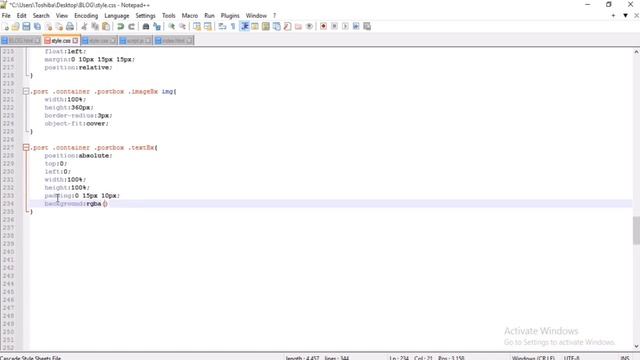
Task: Switch to the BLOG.html tab
Action: [x=20, y=40]
